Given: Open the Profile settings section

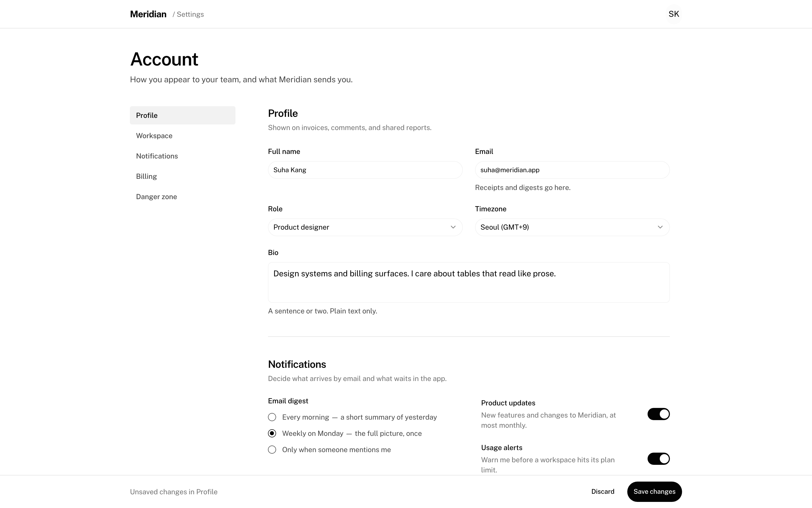Looking at the screenshot, I should click(x=182, y=115).
